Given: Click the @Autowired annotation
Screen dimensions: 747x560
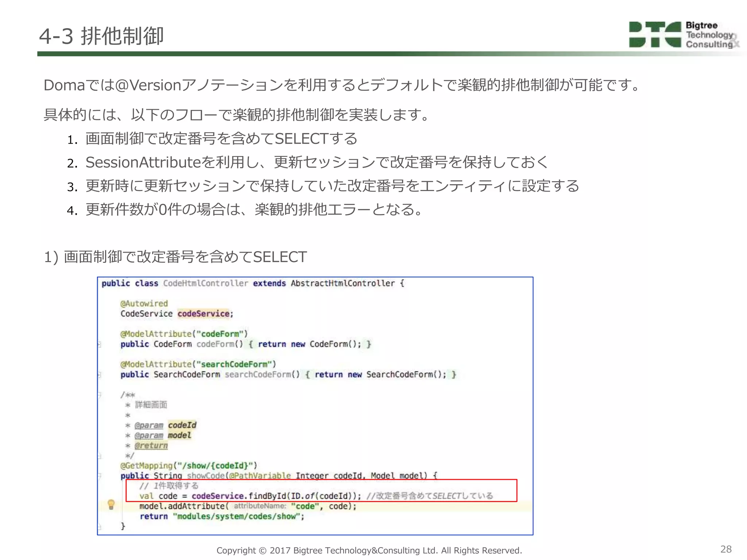Looking at the screenshot, I should [x=144, y=303].
